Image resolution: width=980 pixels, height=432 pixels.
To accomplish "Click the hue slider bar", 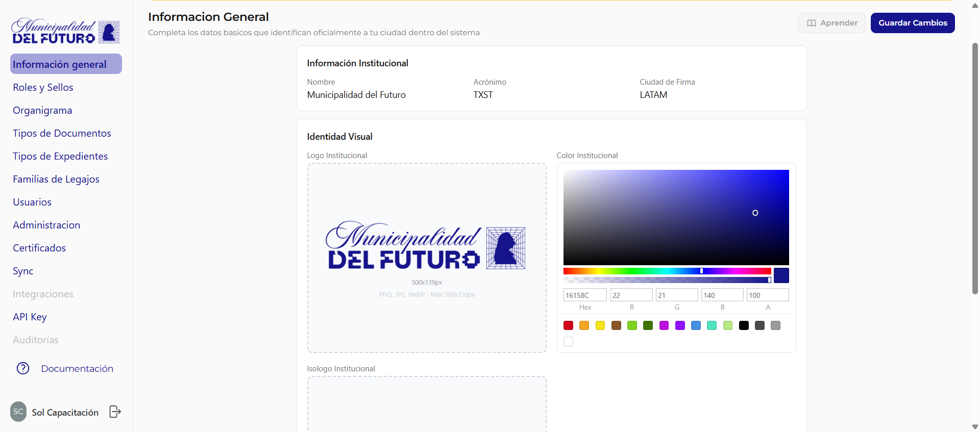I will (x=667, y=271).
